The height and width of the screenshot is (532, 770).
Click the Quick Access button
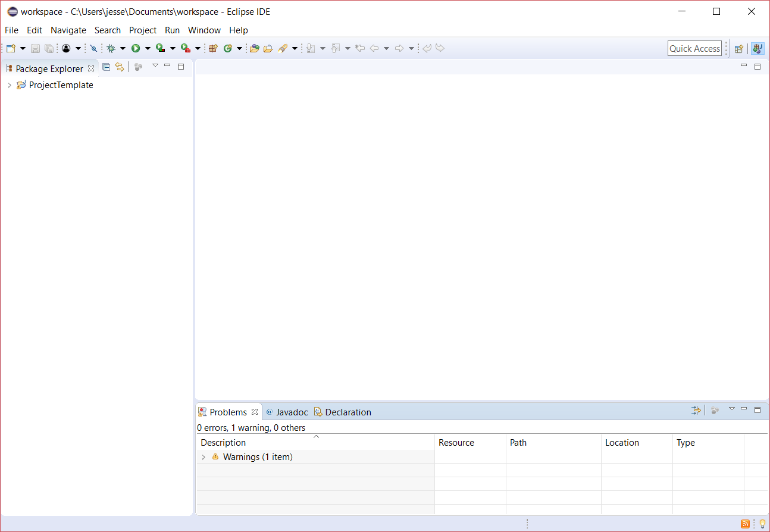[694, 48]
